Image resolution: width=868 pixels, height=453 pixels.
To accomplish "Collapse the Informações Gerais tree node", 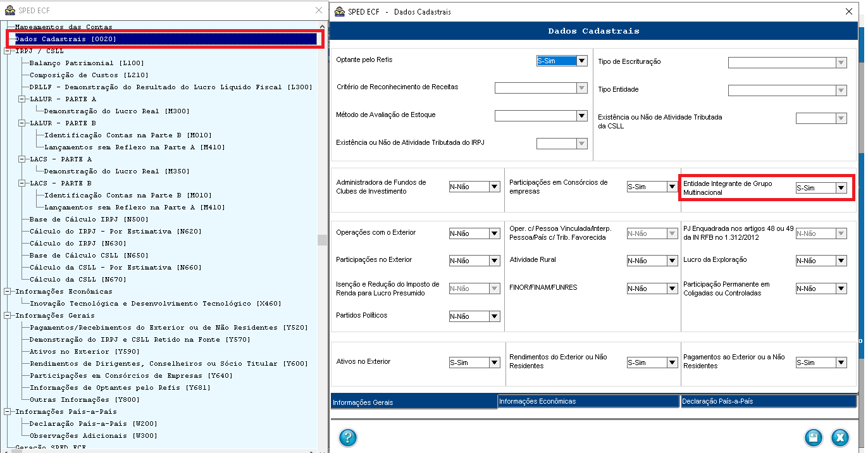I will tap(7, 316).
